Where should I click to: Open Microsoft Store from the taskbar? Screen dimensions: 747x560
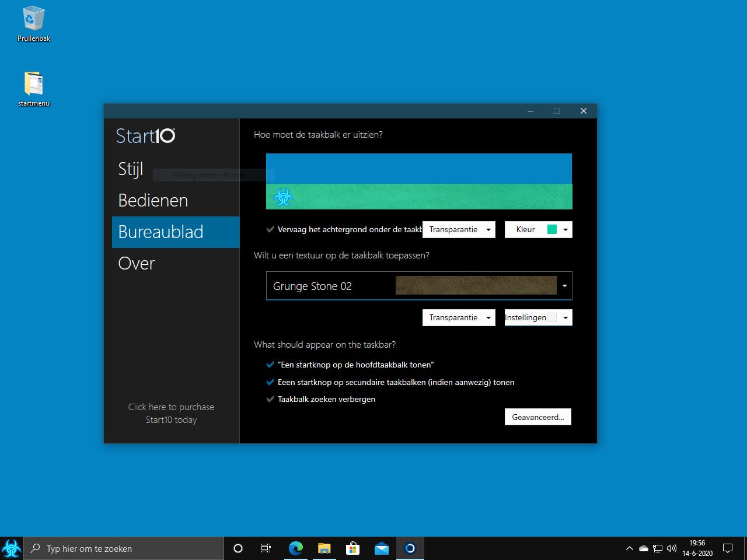point(352,548)
